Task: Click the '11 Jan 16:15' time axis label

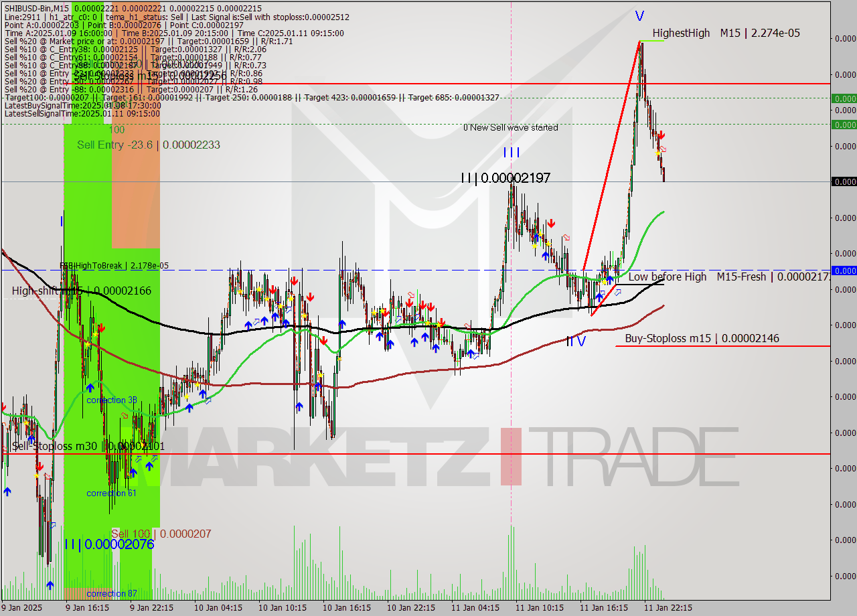Action: [x=604, y=608]
